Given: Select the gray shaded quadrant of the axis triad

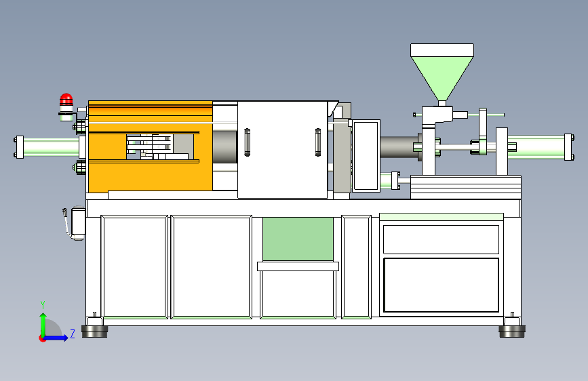Looking at the screenshot, I should pos(54,328).
